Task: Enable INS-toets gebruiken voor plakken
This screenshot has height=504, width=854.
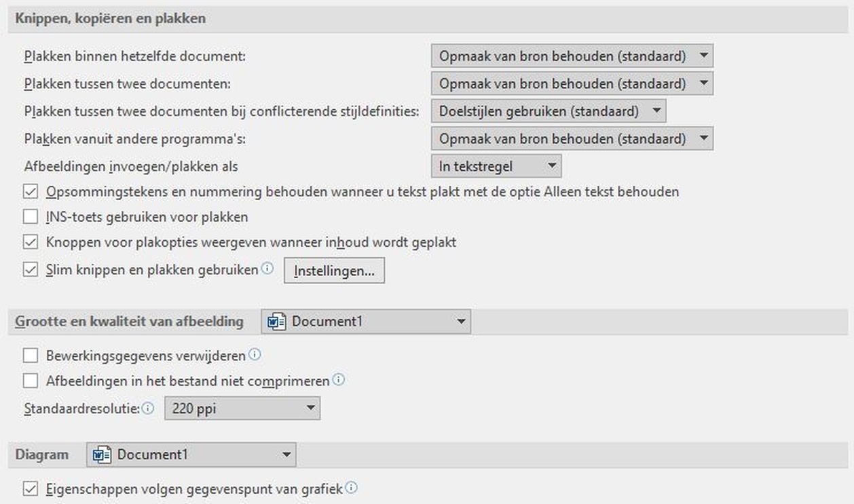Action: click(x=31, y=217)
